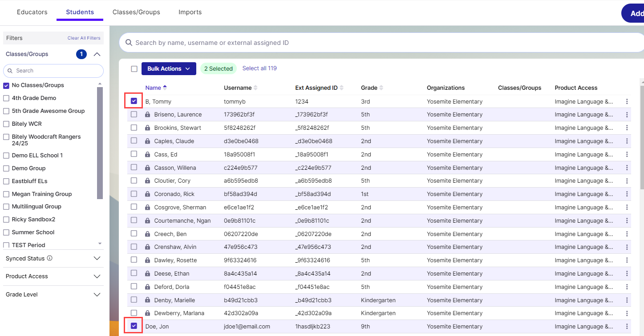Click Select all 119 link

(x=259, y=68)
